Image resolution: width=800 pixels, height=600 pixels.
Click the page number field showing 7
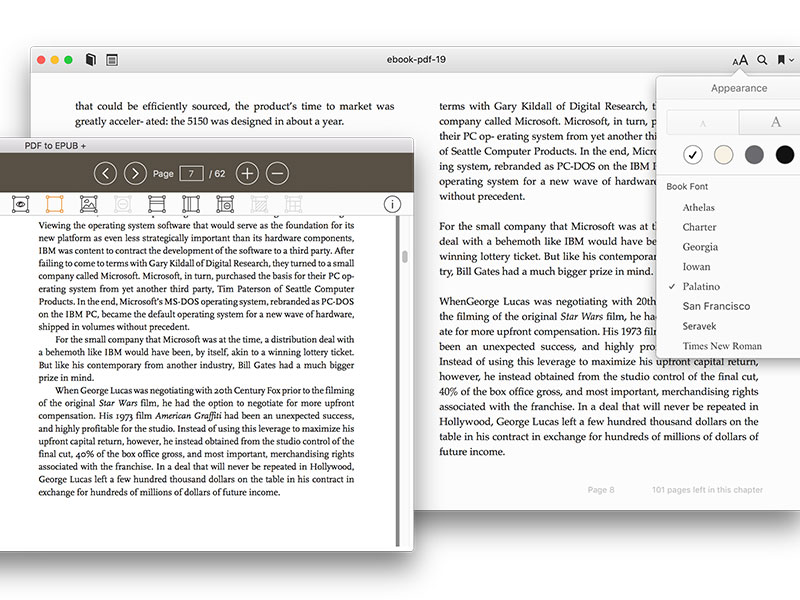tap(191, 173)
